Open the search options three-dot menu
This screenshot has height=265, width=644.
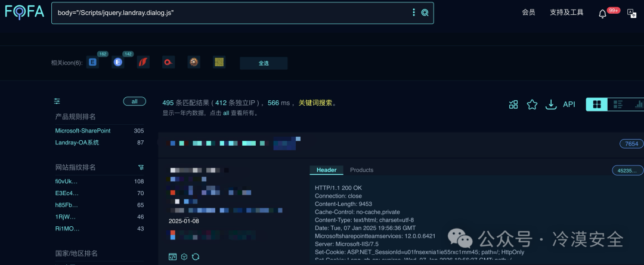(x=414, y=13)
